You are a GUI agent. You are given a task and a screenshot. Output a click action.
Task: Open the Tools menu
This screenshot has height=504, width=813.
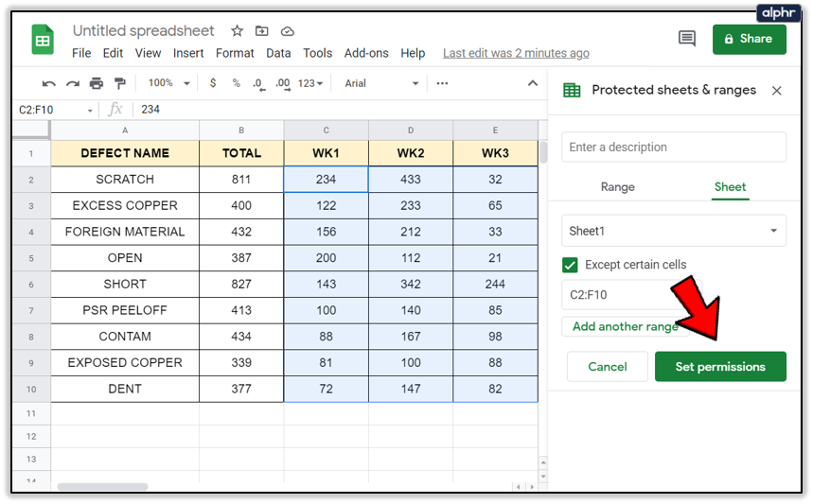pos(317,53)
